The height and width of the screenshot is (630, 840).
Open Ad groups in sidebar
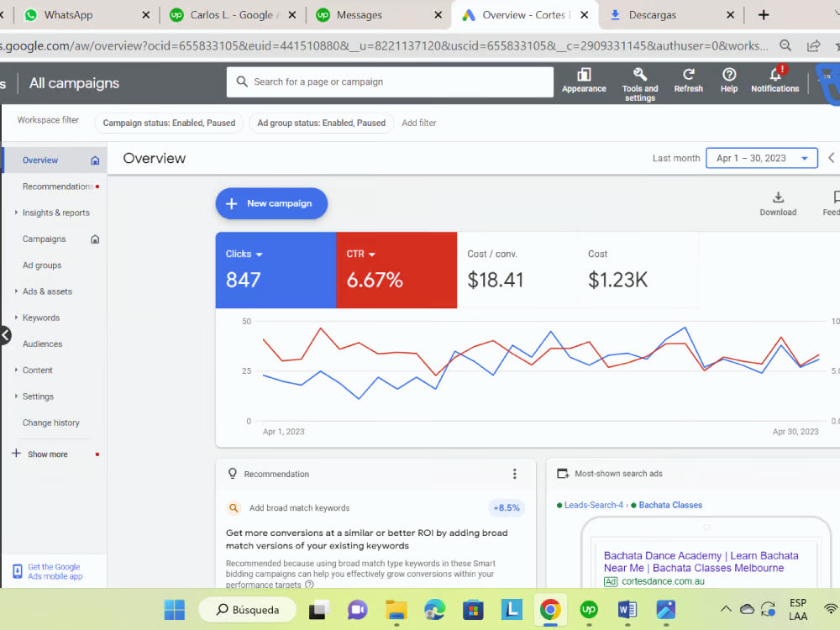coord(42,265)
